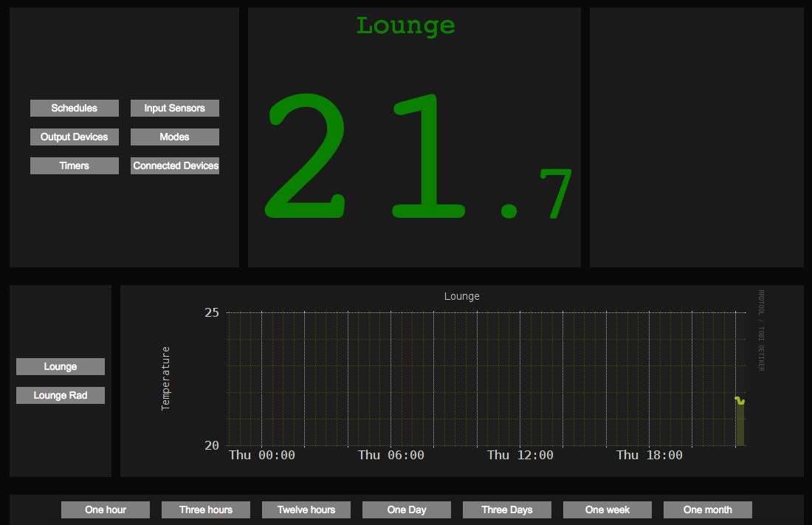
Task: Open the Output Devices panel
Action: pyautogui.click(x=74, y=137)
